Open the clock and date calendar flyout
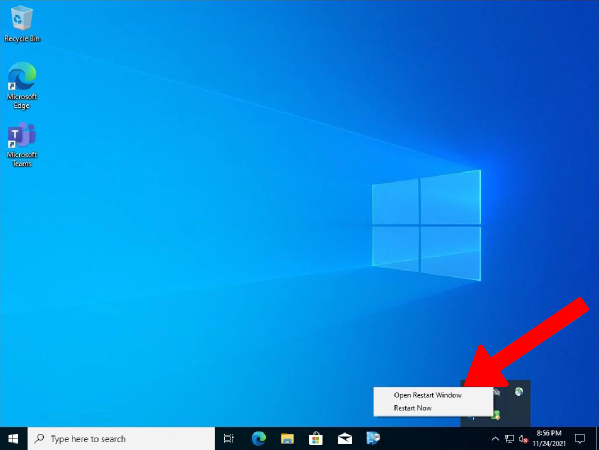599x450 pixels. coord(549,438)
